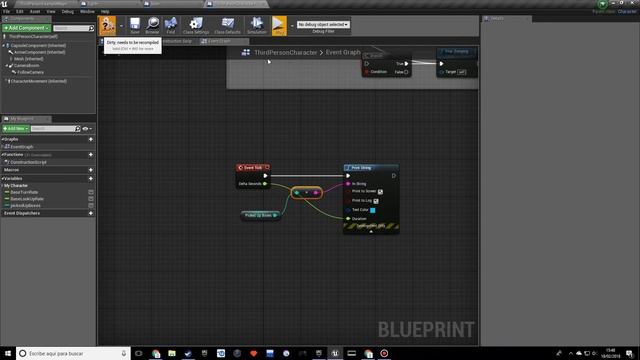Viewport: 640px width, 360px height.
Task: Click the Simulation toolbar icon
Action: (x=257, y=26)
